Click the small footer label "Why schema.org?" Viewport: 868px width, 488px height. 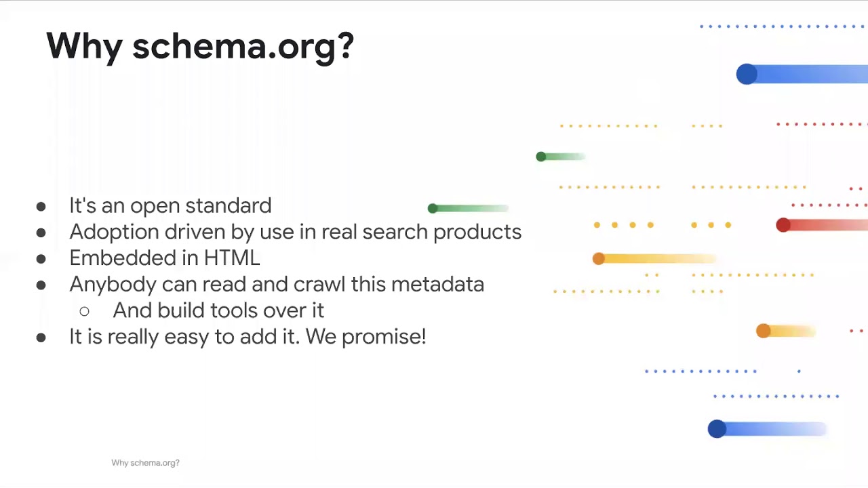[x=145, y=463]
